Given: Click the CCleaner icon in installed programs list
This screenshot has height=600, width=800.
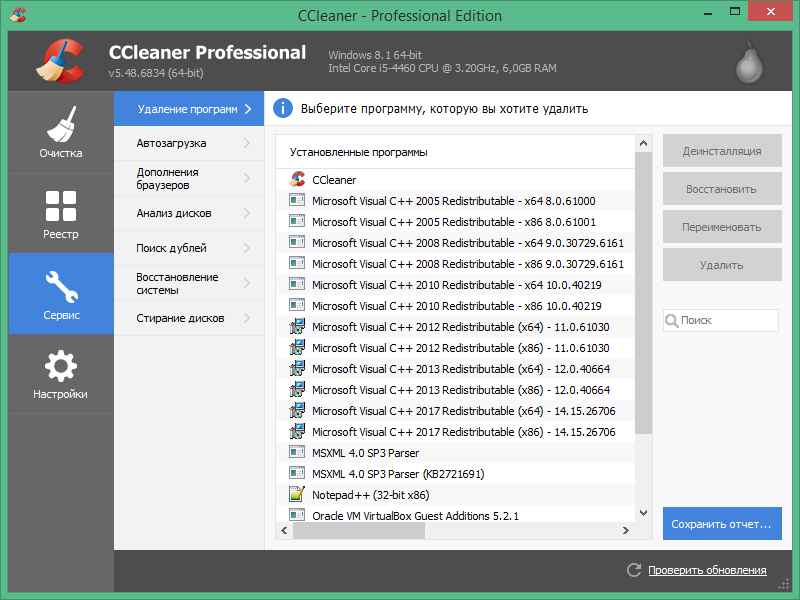Looking at the screenshot, I should (296, 180).
